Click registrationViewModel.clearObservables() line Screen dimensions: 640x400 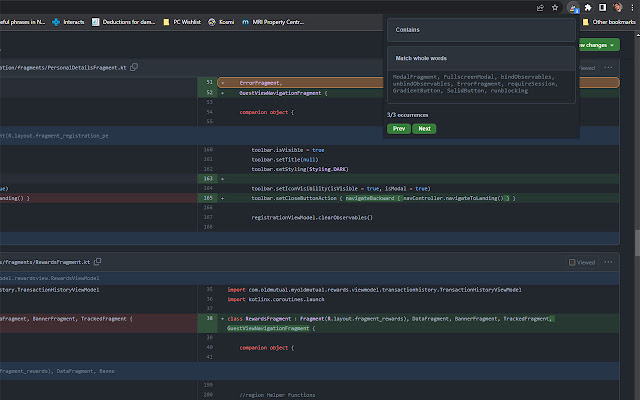point(312,218)
